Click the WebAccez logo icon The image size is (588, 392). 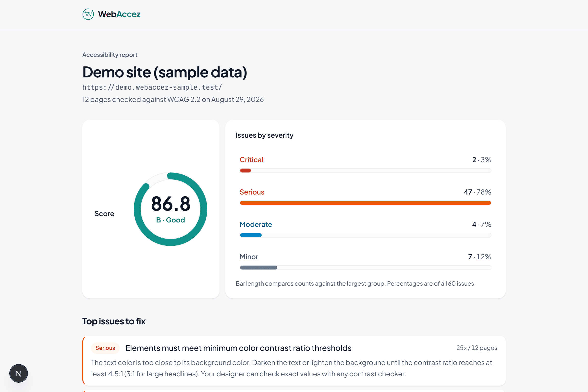[88, 14]
